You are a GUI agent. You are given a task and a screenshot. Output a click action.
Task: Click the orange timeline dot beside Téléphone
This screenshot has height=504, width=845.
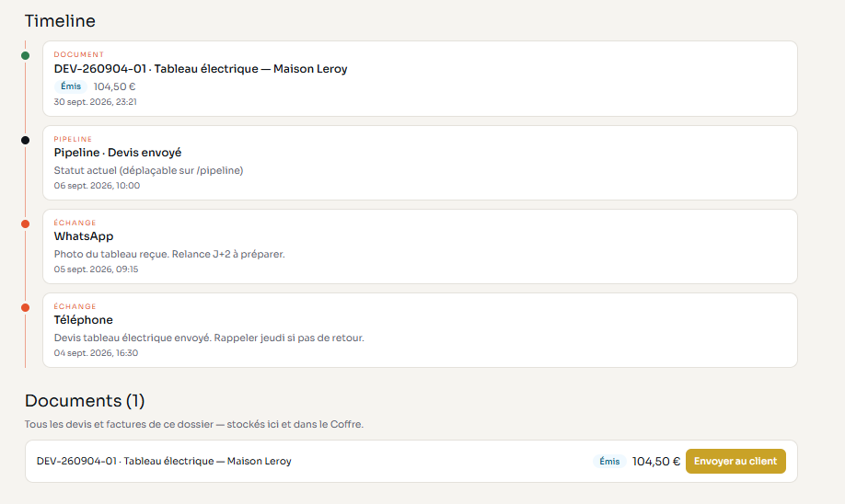pos(26,307)
